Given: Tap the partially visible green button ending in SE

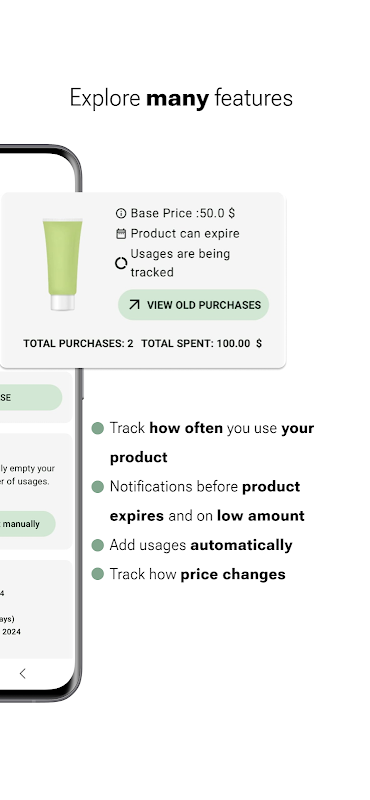Looking at the screenshot, I should pyautogui.click(x=31, y=397).
